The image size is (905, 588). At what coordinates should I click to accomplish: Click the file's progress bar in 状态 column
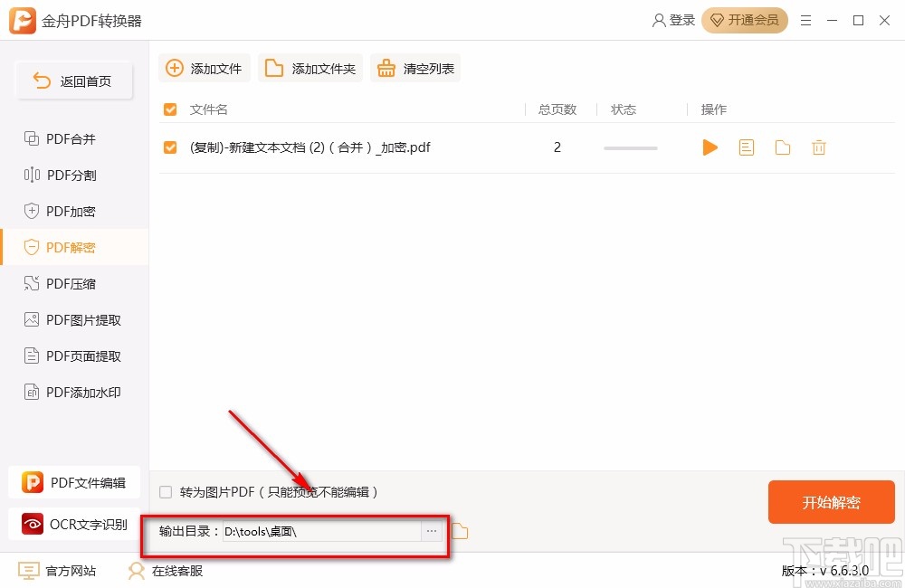pyautogui.click(x=630, y=147)
